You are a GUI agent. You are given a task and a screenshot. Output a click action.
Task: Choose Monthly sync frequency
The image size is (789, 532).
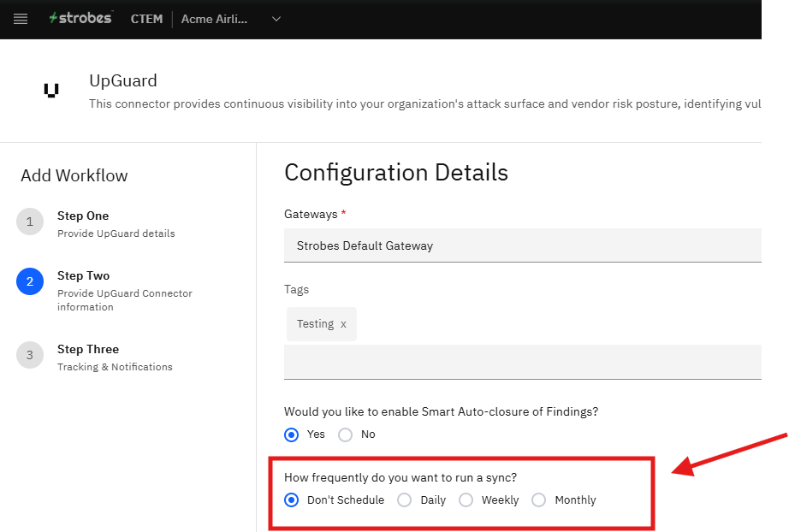(x=539, y=499)
